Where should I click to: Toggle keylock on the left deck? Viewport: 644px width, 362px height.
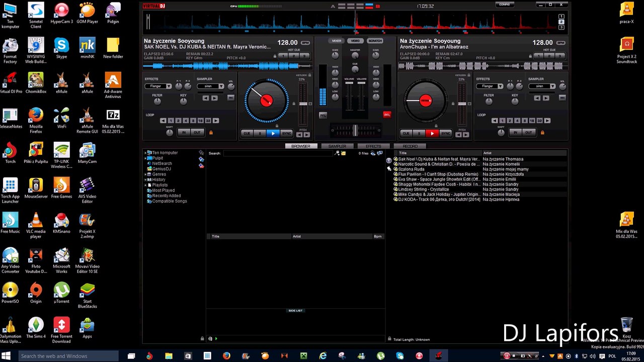[x=309, y=75]
